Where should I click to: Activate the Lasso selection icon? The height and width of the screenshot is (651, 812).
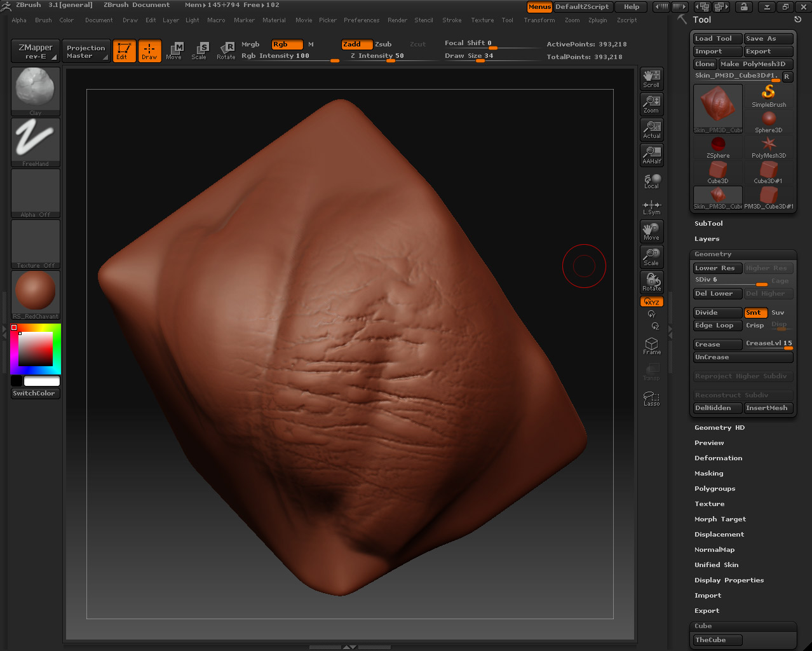651,398
